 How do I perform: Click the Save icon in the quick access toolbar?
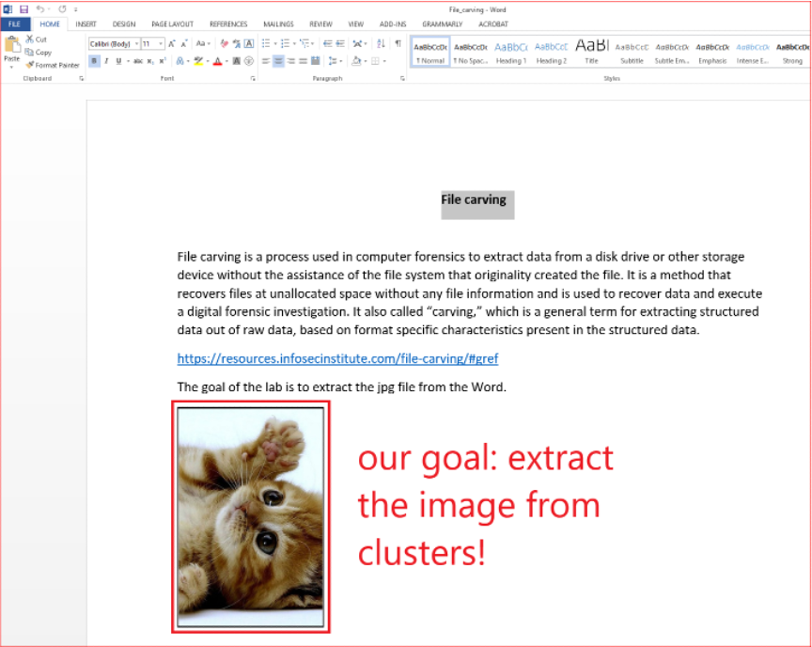23,9
